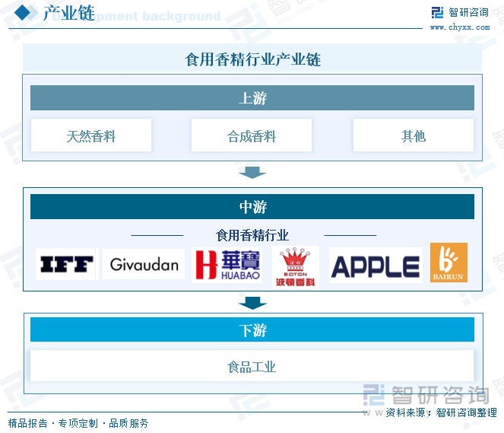The height and width of the screenshot is (433, 504).
Task: Click the 智研咨询 logo at top right
Action: pos(460,13)
